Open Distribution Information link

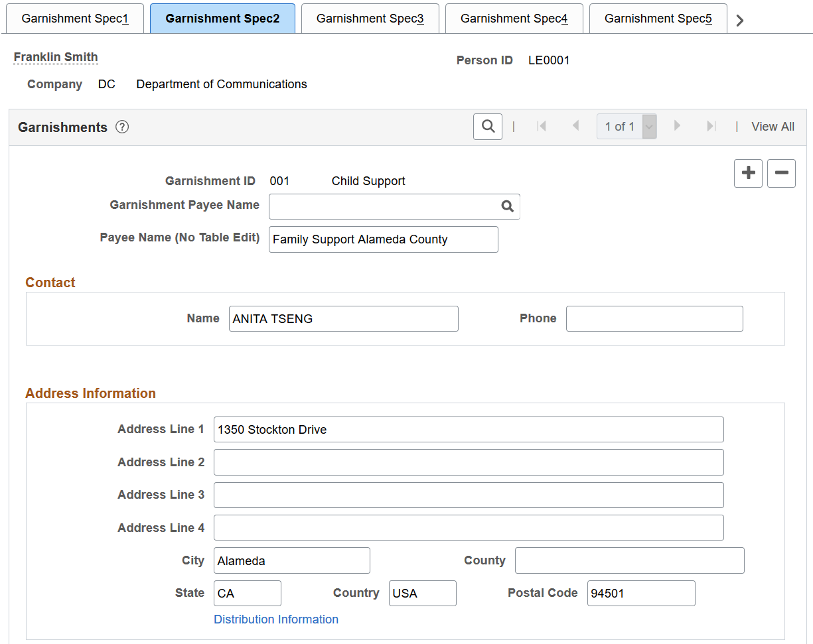(x=276, y=619)
